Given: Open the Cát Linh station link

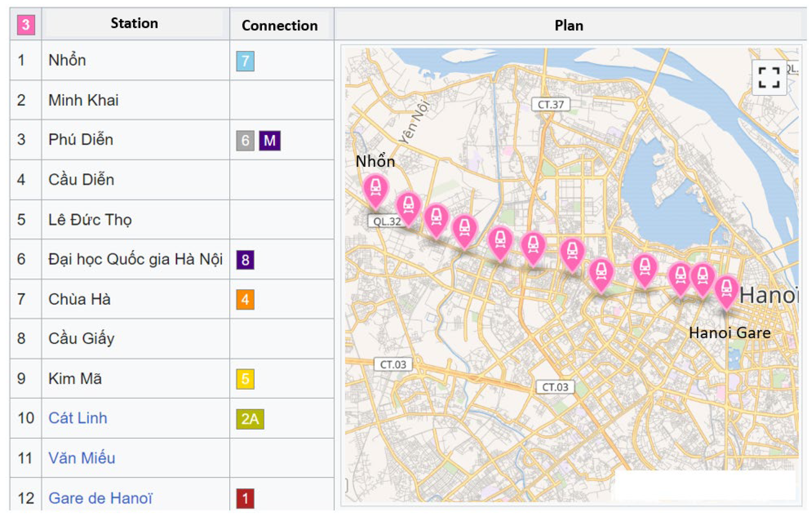Looking at the screenshot, I should [x=78, y=418].
